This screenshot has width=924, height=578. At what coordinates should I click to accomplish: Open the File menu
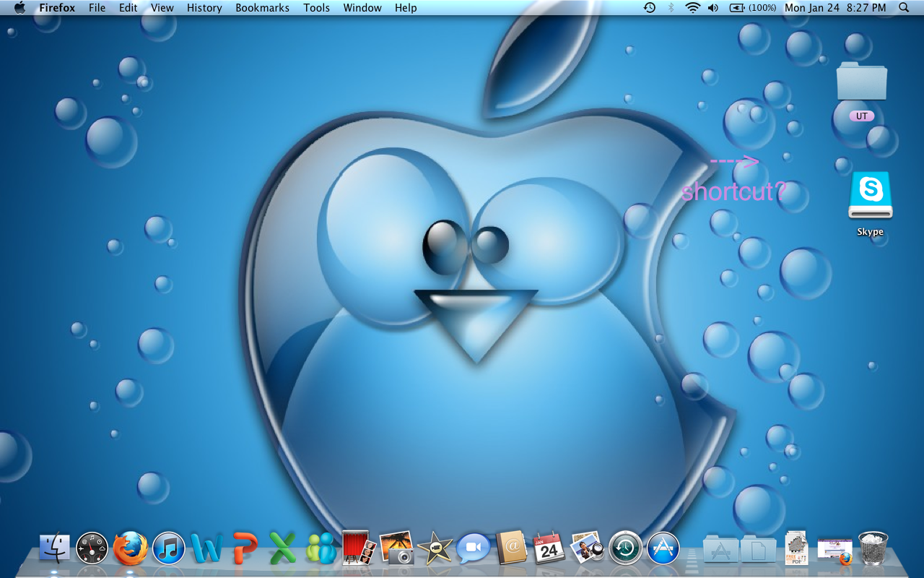tap(97, 8)
